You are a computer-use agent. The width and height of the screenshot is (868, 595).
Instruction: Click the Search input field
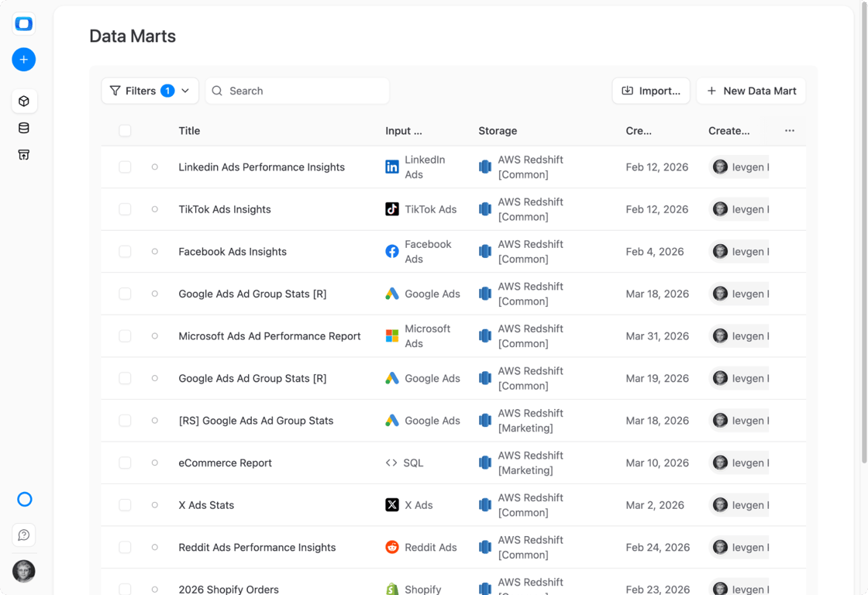pos(298,91)
